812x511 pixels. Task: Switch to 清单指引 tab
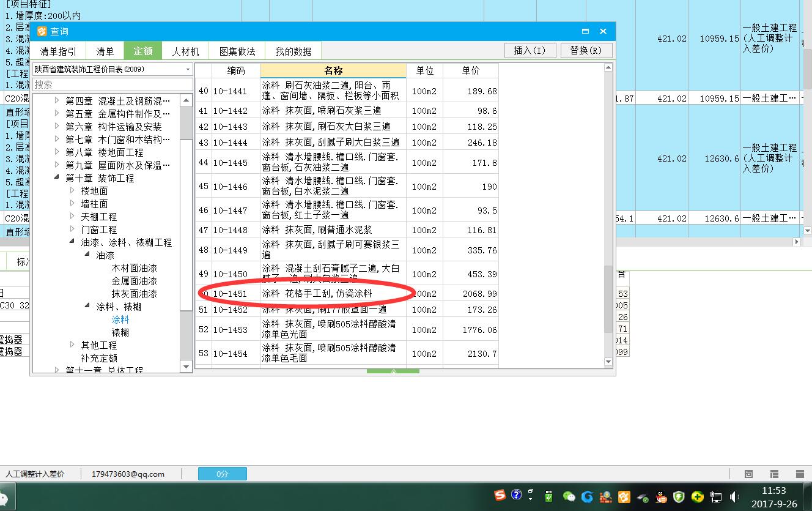59,51
